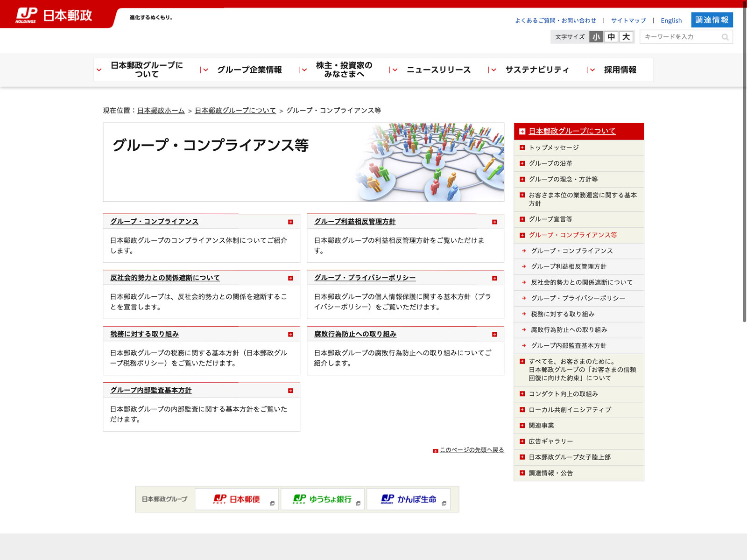The width and height of the screenshot is (747, 560).
Task: Click red arrow icon beside グループ・コンプライアンス card
Action: [290, 222]
